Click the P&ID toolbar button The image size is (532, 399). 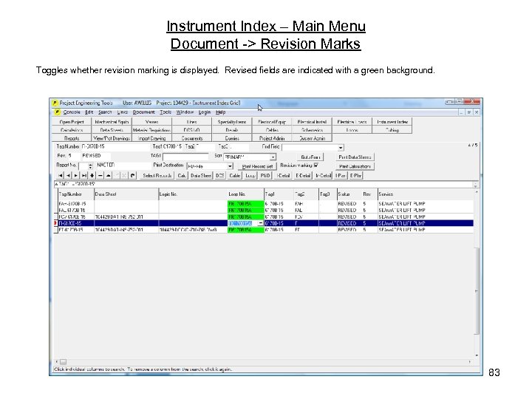(x=265, y=175)
